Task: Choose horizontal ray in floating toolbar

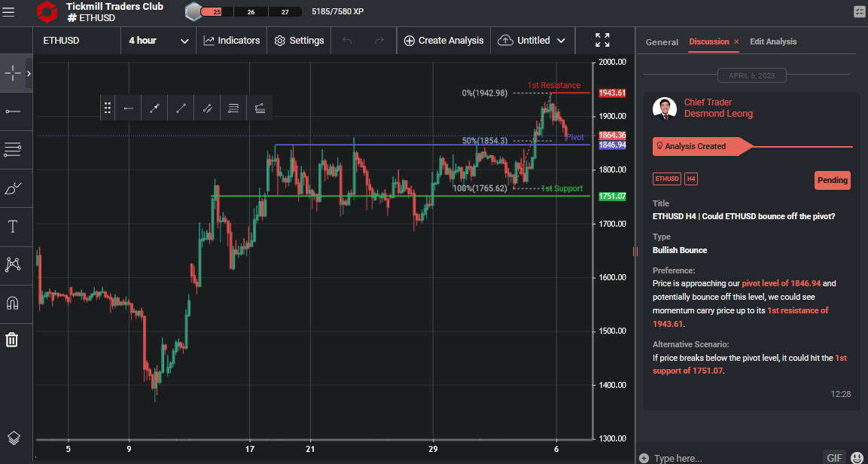Action: [129, 108]
